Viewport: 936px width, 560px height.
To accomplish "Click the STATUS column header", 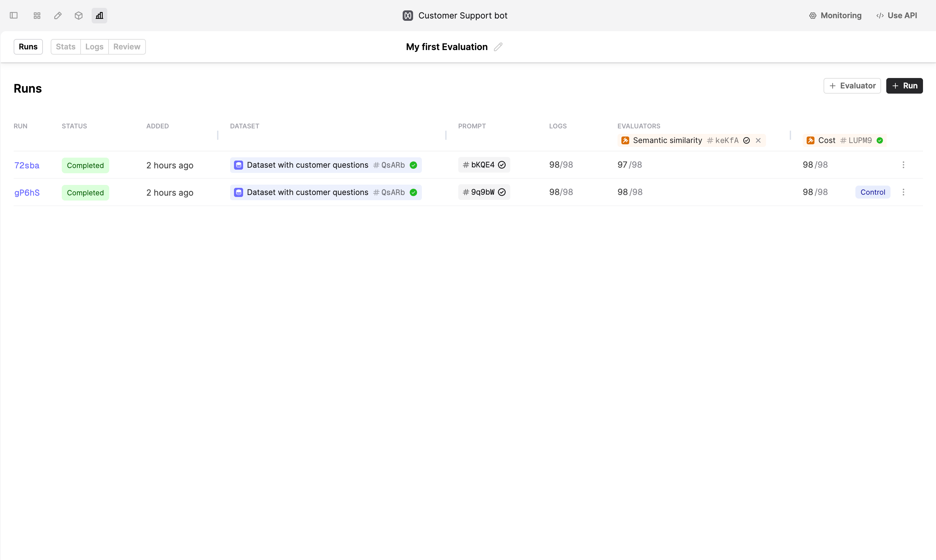I will 74,126.
